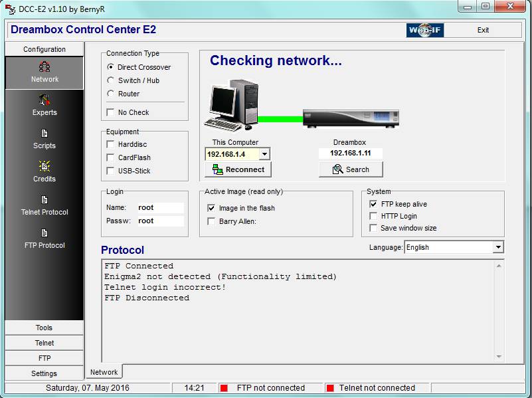The width and height of the screenshot is (532, 398).
Task: Click the 'FTP Connected' log line
Action: pos(139,266)
